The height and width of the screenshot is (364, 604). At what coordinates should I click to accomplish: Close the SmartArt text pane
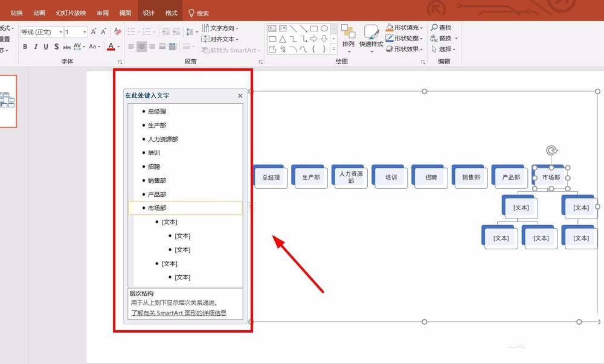240,95
